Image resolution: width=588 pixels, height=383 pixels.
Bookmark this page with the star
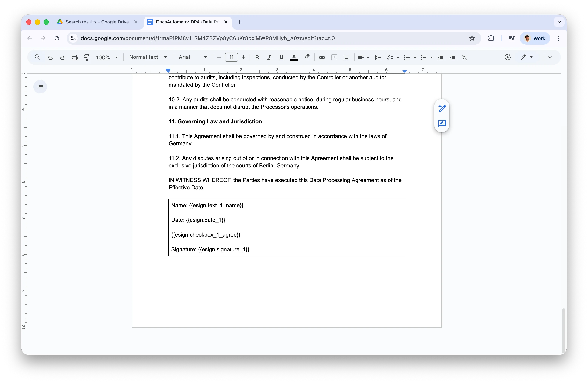click(472, 38)
